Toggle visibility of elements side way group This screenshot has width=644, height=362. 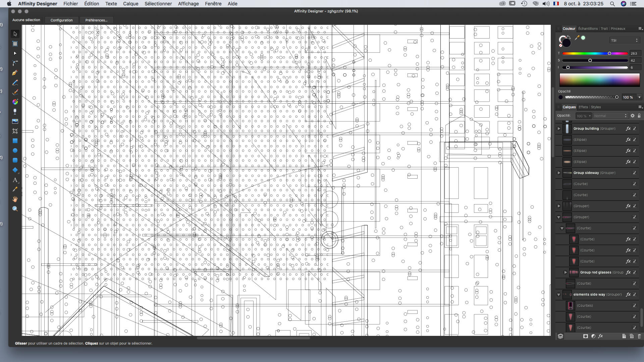point(635,294)
